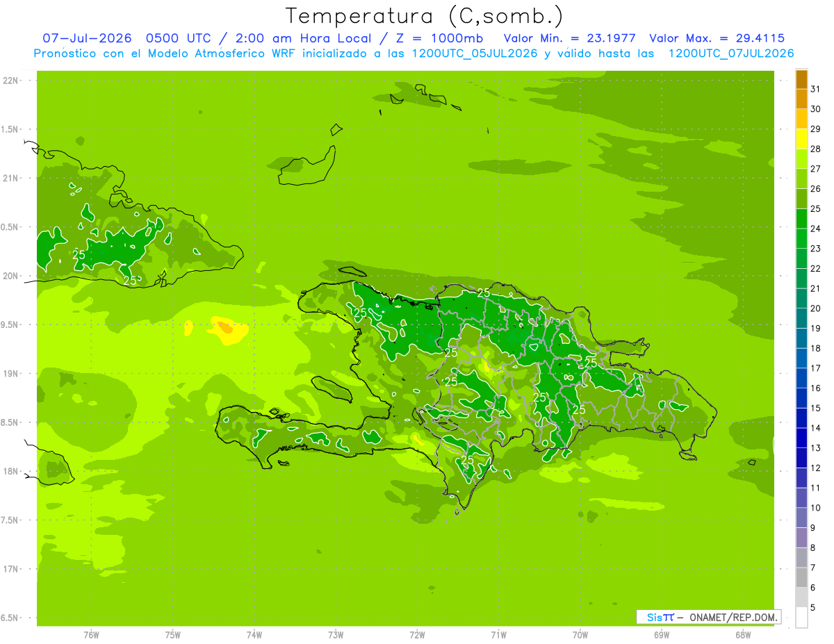Click the "75W" longitude axis label
This screenshot has height=644, width=834.
pos(172,634)
